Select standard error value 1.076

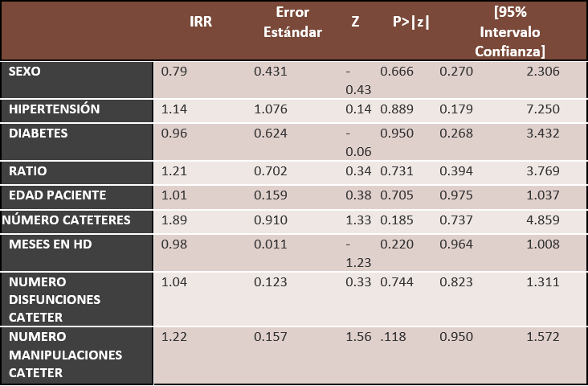pos(271,109)
